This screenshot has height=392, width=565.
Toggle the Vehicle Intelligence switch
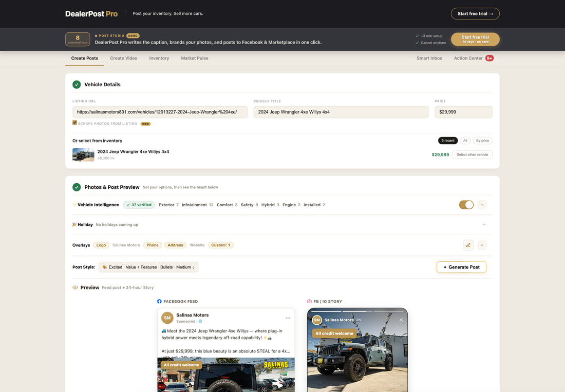click(466, 205)
